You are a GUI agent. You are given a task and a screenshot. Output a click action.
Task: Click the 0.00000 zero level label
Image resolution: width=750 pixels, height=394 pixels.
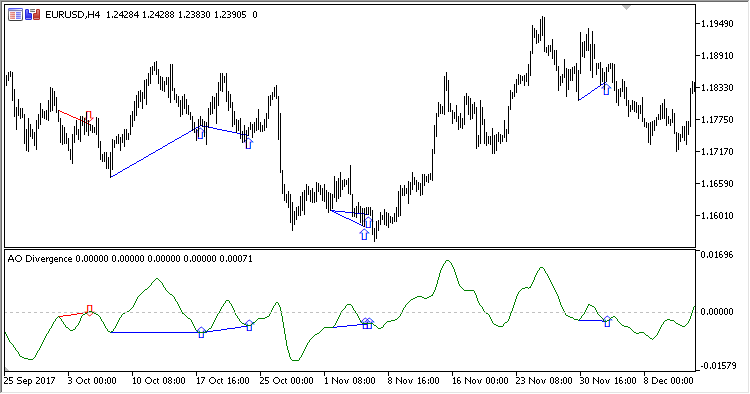(717, 312)
